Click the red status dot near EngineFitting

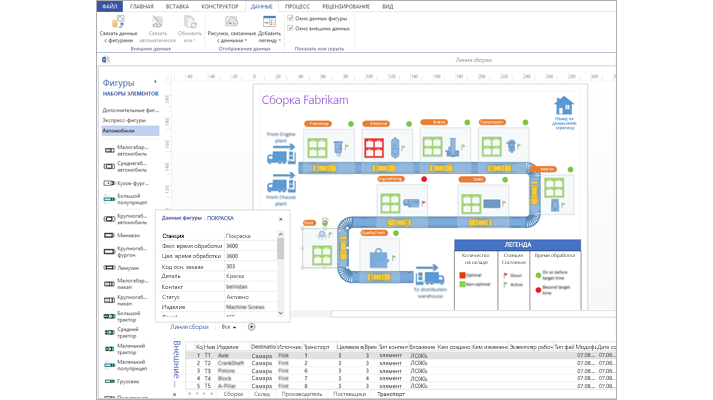click(424, 179)
